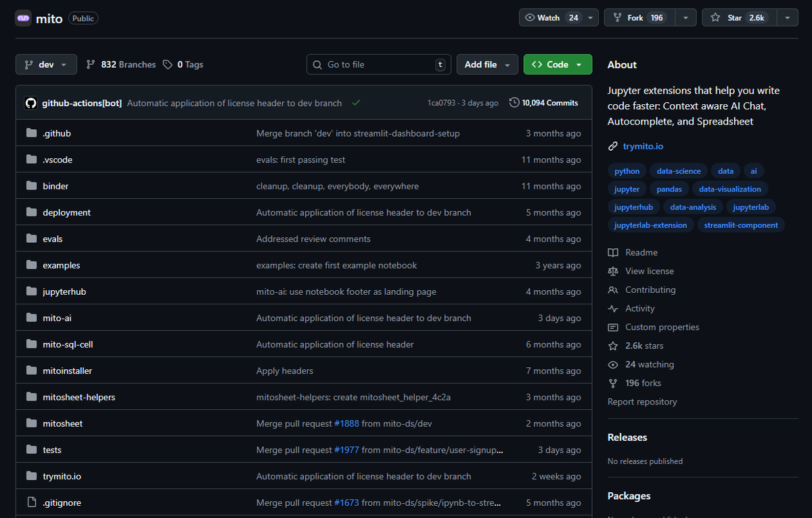Click the Go to file search field
The width and height of the screenshot is (812, 518).
[378, 64]
